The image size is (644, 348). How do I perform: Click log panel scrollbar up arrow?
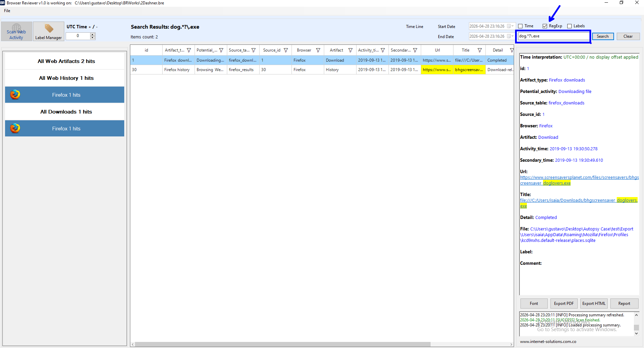point(636,315)
